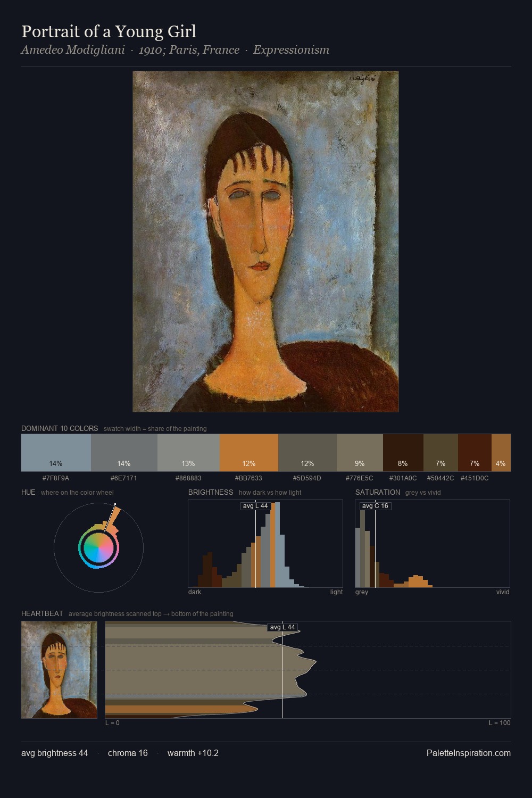532x798 pixels.
Task: Click the 'avg L 44' heartbeat label
Action: [x=282, y=627]
